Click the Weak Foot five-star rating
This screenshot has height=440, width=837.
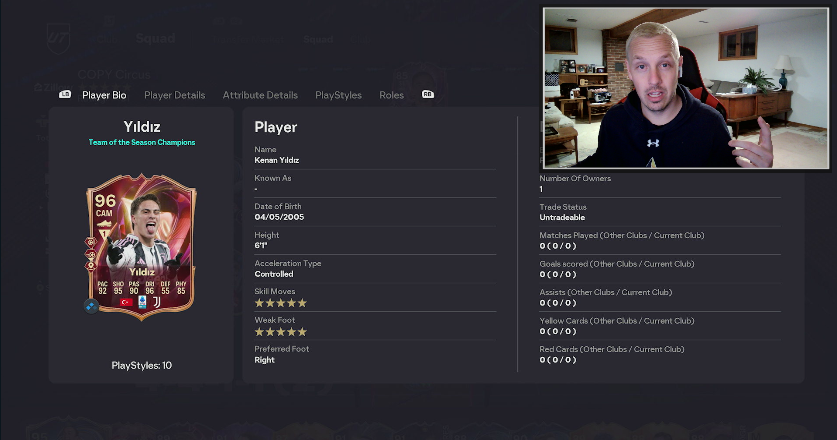pos(280,332)
